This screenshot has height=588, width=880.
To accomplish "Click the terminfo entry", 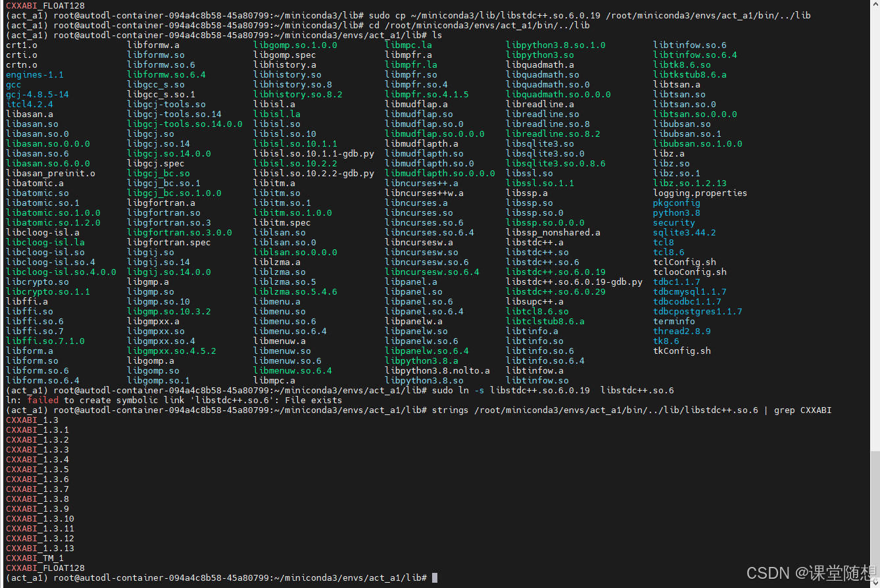I will coord(674,321).
